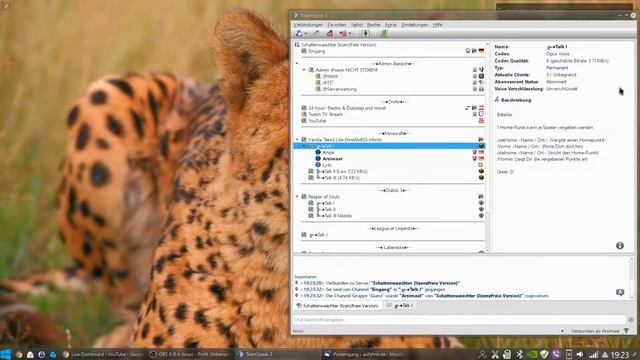Click the channel icon left of @TS³
The height and width of the screenshot is (360, 640).
point(318,83)
